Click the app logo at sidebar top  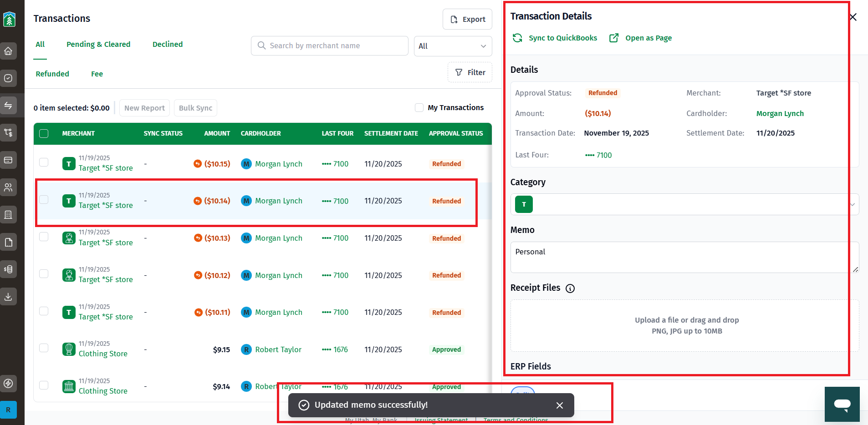click(x=9, y=19)
